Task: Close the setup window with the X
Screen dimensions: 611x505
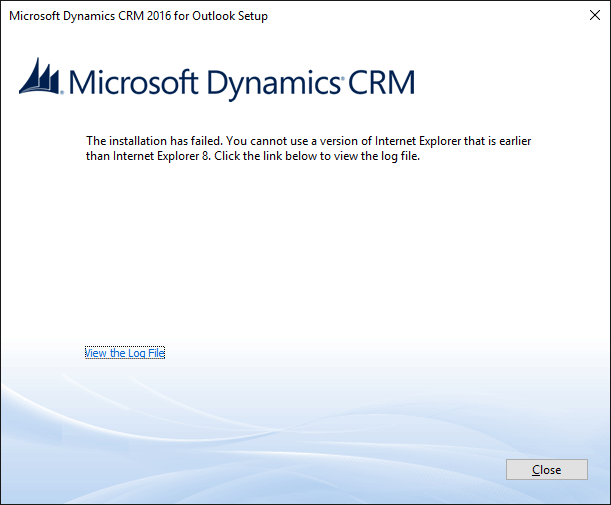Action: point(587,16)
